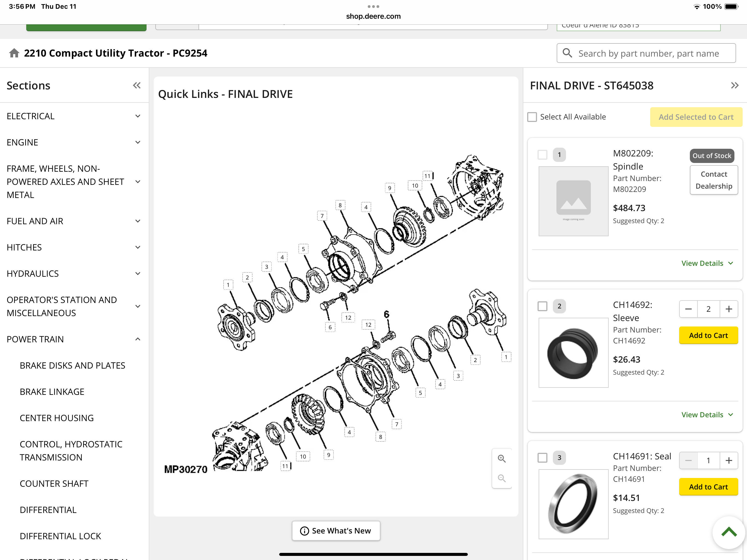Decrease Sleeve CH14692 quantity with minus
Image resolution: width=747 pixels, height=560 pixels.
pyautogui.click(x=688, y=309)
